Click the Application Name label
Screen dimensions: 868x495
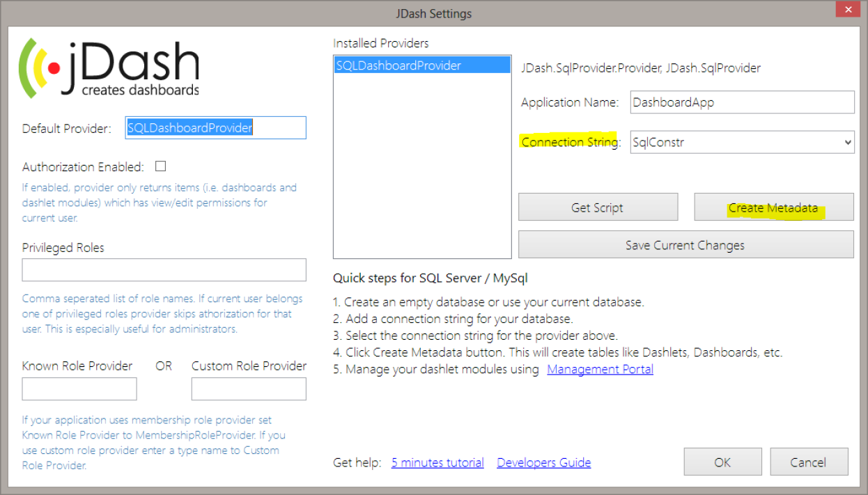570,102
